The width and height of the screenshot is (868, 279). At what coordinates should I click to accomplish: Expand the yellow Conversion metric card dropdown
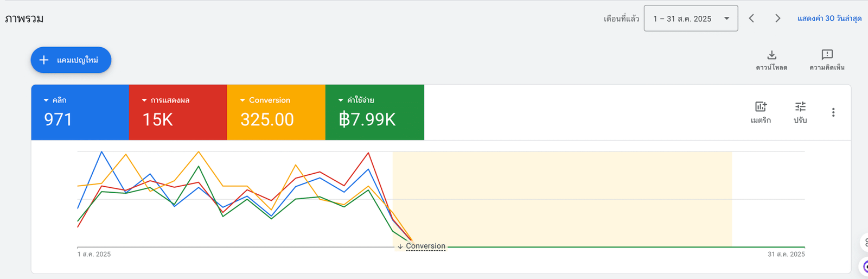click(242, 100)
